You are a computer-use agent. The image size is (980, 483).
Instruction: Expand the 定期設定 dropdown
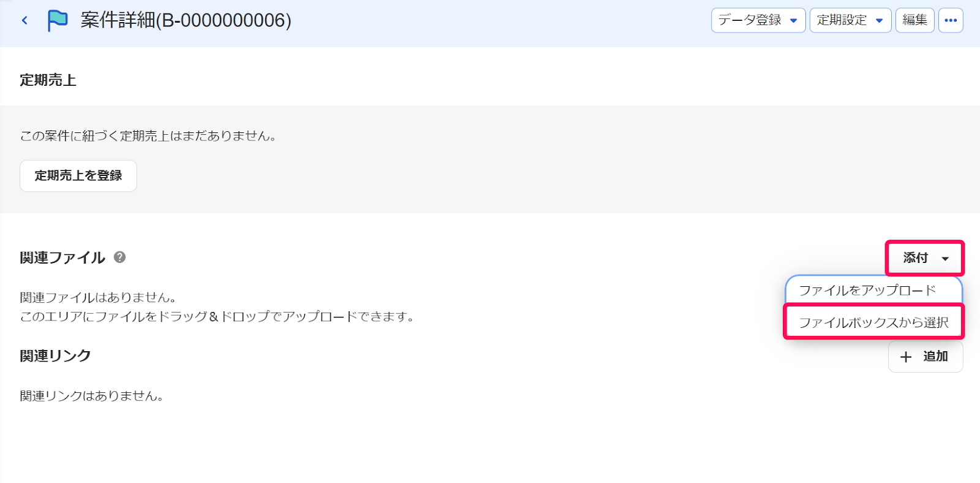click(x=850, y=20)
